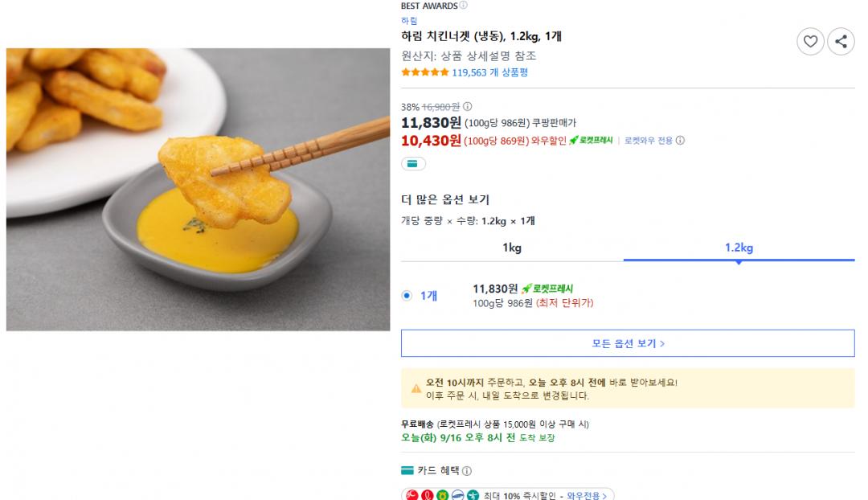868x500 pixels.
Task: Click the orange warning triangle icon
Action: click(x=416, y=389)
